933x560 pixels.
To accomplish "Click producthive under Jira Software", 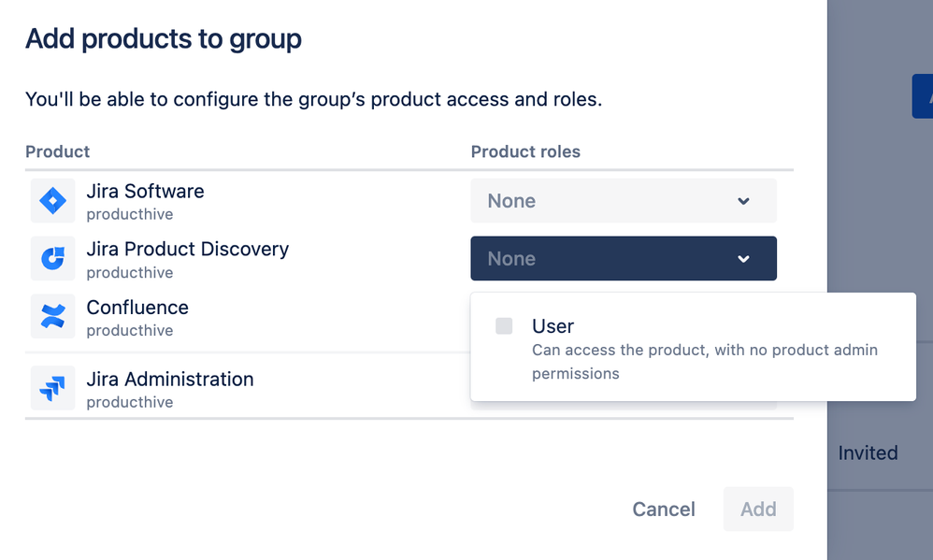I will pos(130,214).
